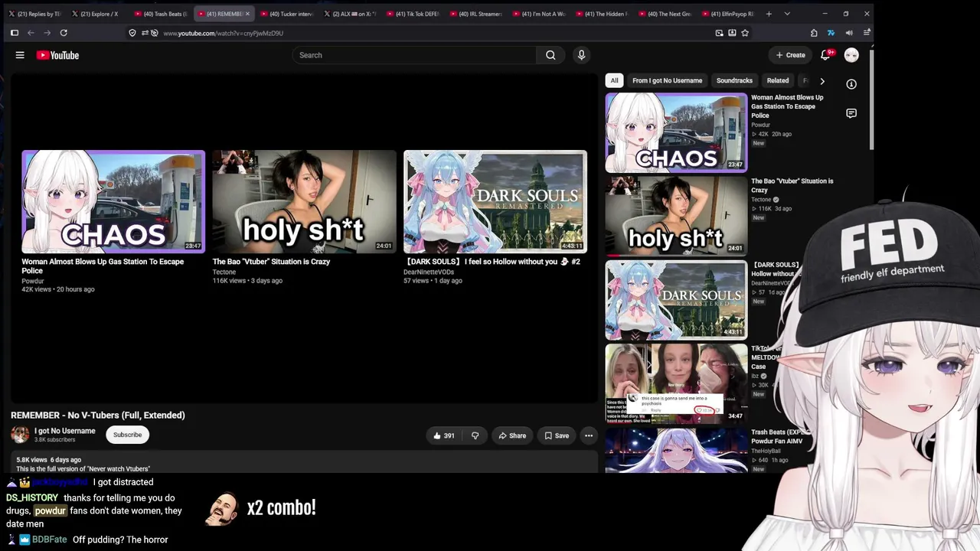Click the browser address bar URL

pyautogui.click(x=223, y=33)
